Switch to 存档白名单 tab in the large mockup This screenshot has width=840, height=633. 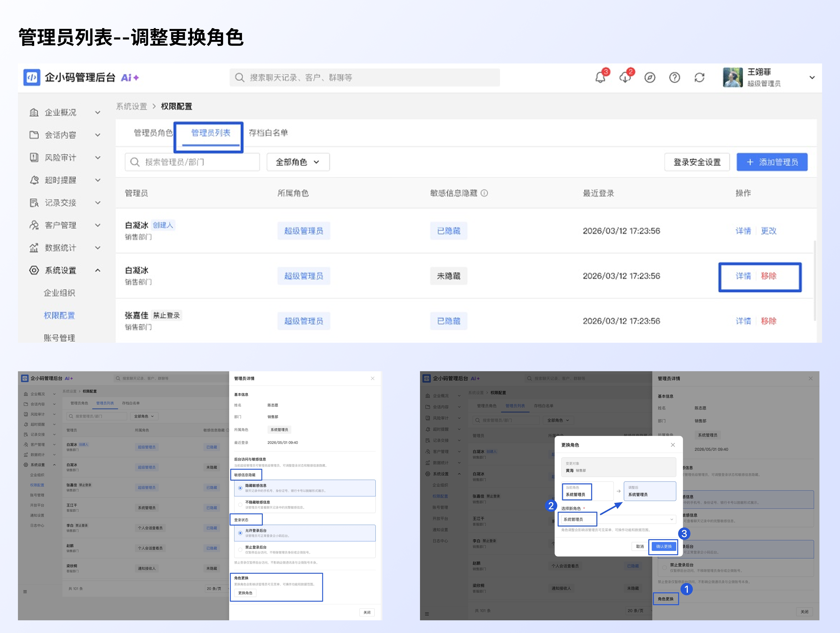(x=268, y=133)
